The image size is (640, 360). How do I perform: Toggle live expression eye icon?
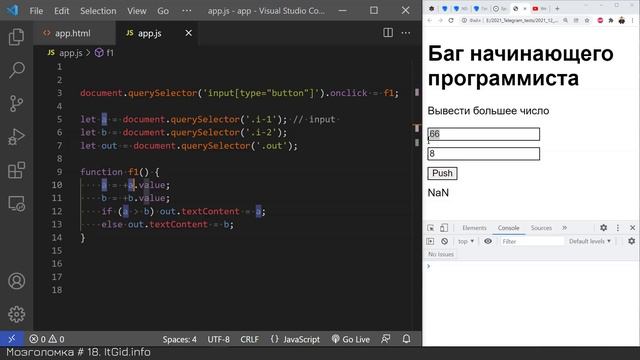click(x=488, y=241)
